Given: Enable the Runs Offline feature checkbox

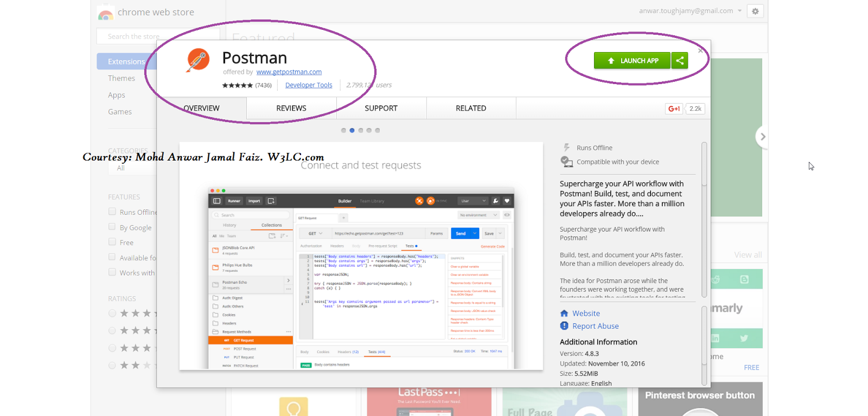Looking at the screenshot, I should point(112,212).
